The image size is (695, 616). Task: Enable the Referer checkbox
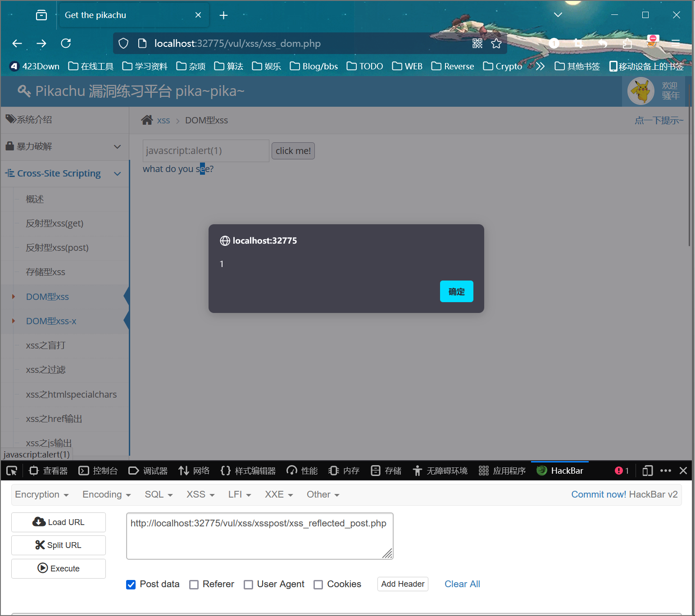click(194, 584)
